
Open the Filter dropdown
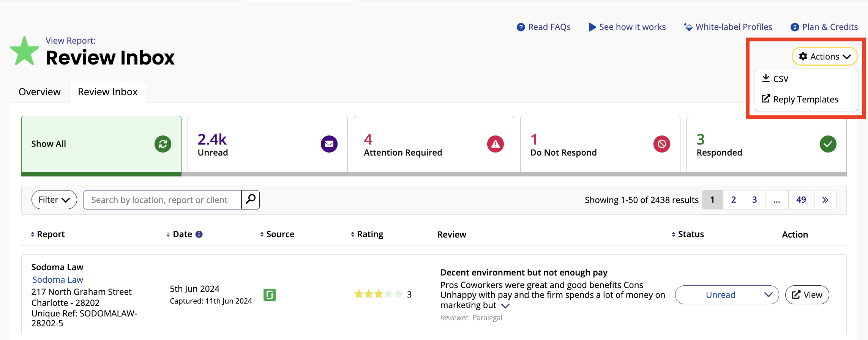(x=54, y=200)
